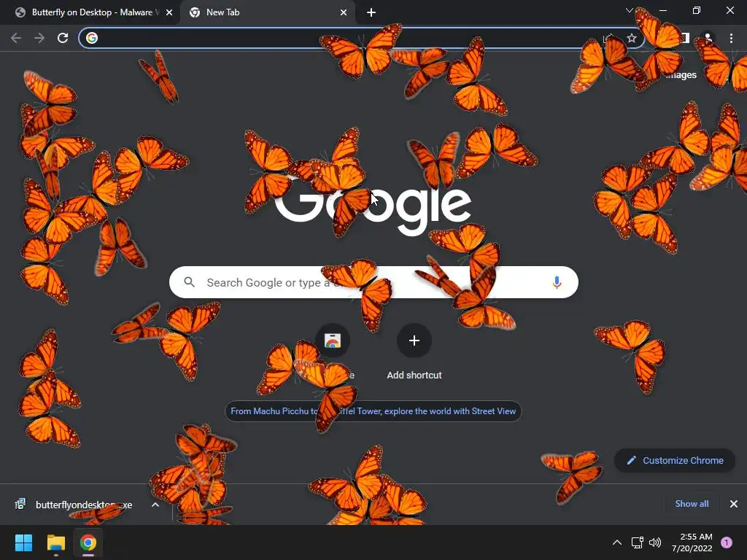Close the New Tab tab
Viewport: 747px width, 560px height.
click(344, 12)
